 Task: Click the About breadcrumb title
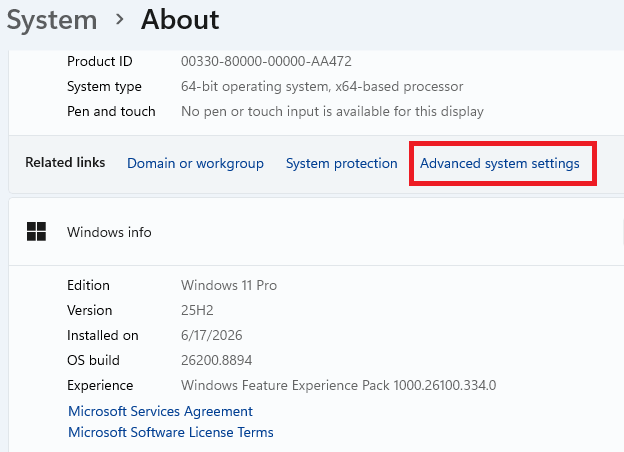[x=180, y=19]
